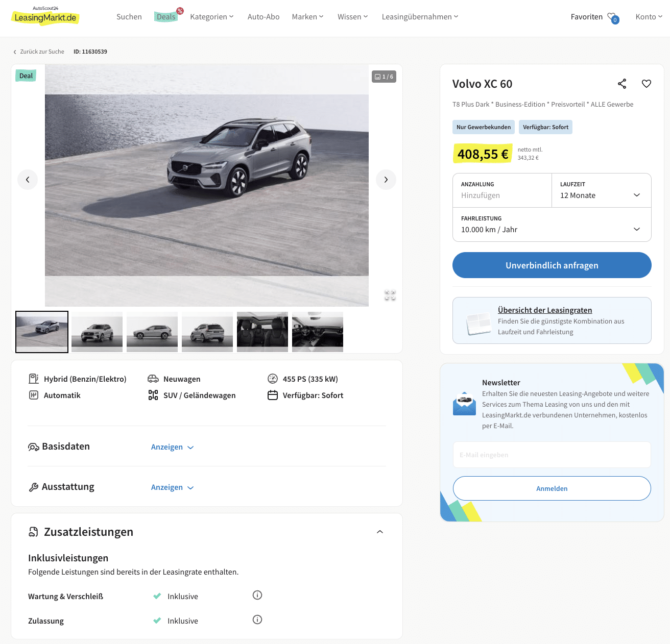The image size is (670, 644).
Task: Share this Volvo XC 60 offer
Action: [622, 84]
